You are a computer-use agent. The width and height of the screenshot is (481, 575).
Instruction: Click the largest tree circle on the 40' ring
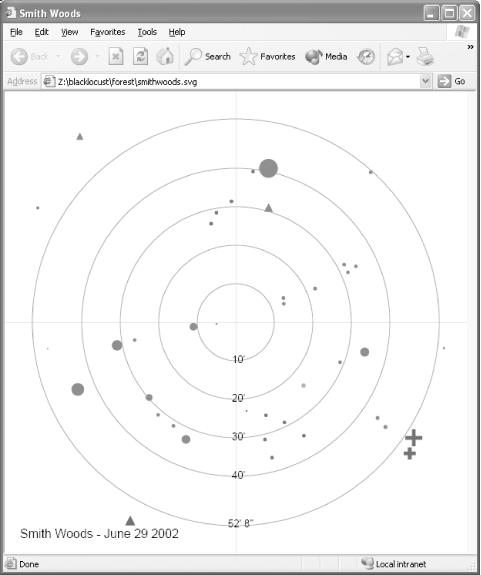point(268,168)
